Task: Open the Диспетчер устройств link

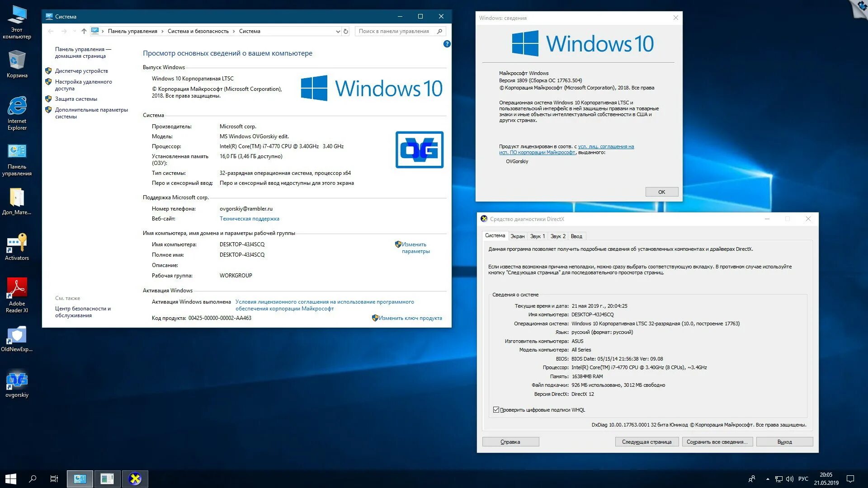Action: pos(81,71)
